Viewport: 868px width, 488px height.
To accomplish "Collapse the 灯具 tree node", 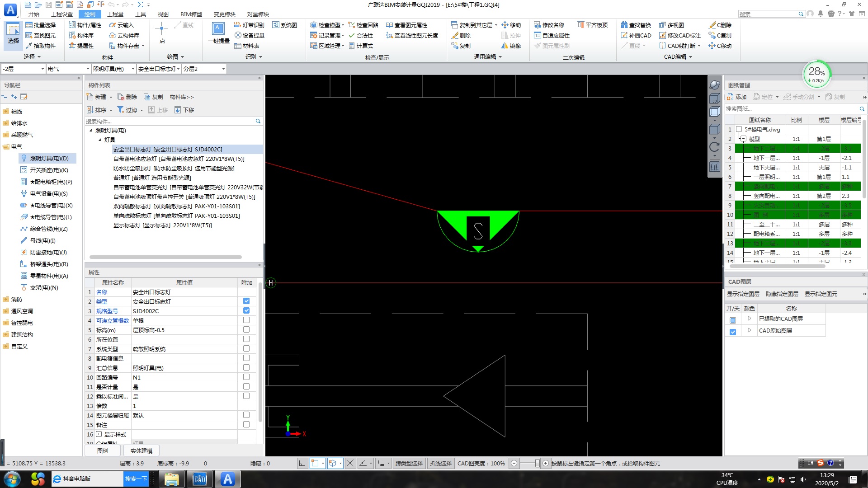I will (x=100, y=140).
